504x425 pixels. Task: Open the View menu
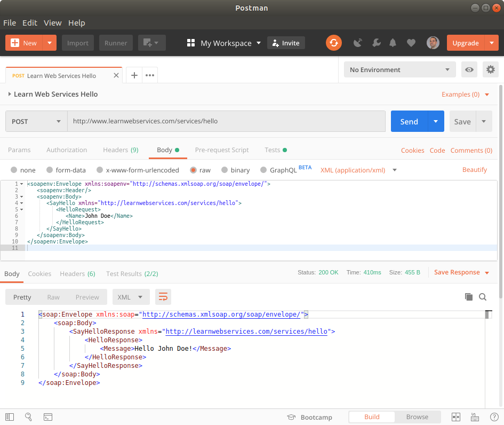(52, 23)
